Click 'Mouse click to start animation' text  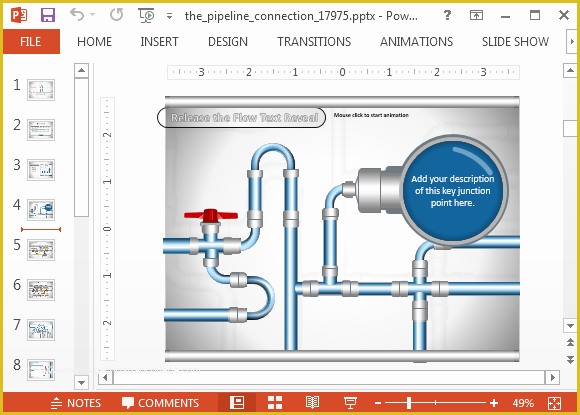point(371,115)
